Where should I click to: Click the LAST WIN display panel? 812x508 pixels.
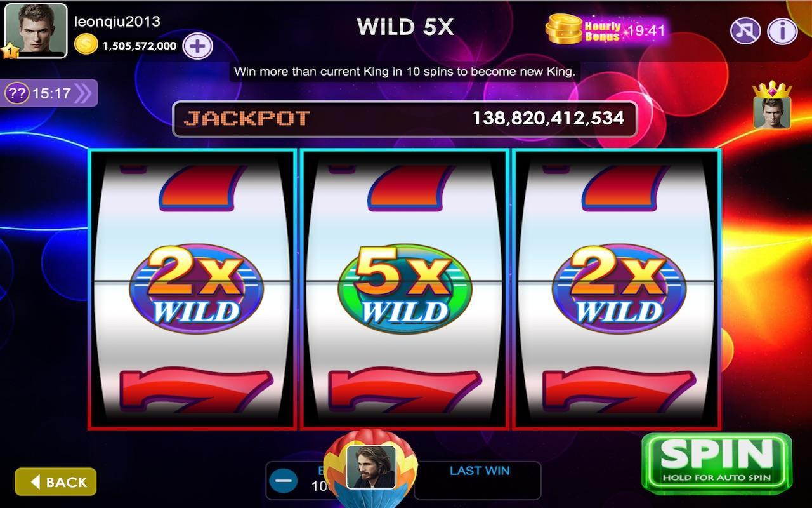478,481
